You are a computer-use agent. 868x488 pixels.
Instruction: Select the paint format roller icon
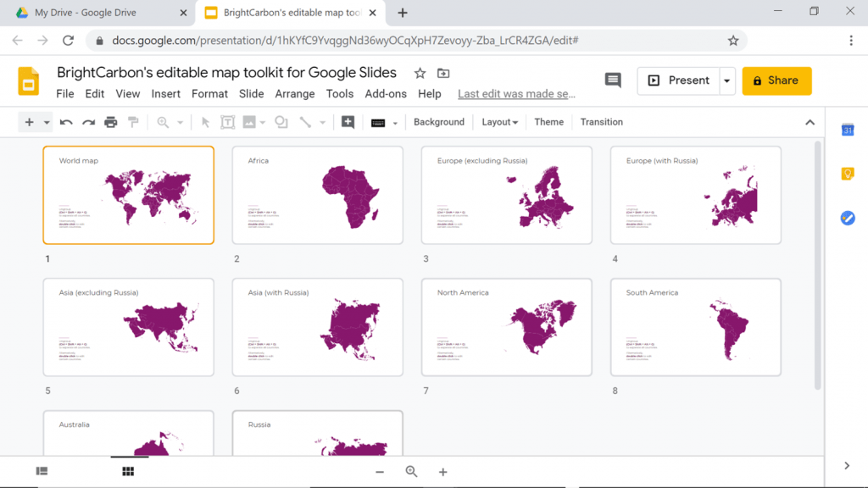pyautogui.click(x=133, y=122)
